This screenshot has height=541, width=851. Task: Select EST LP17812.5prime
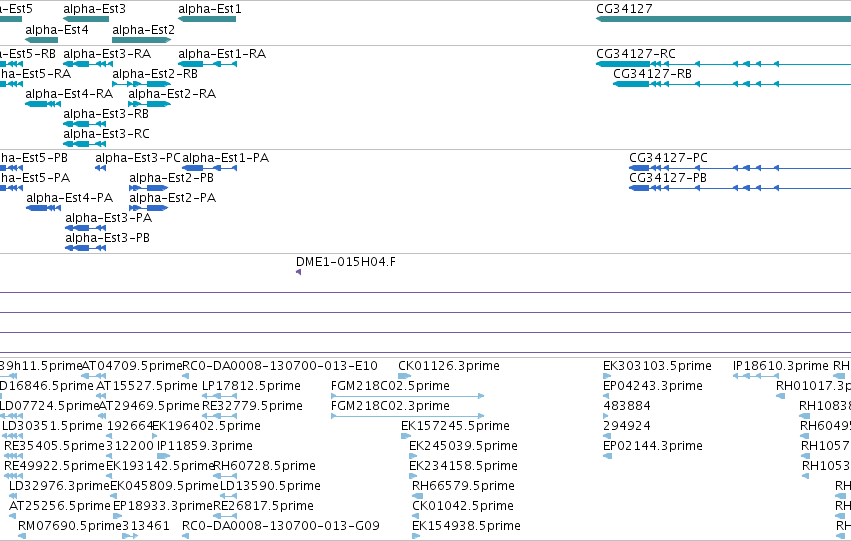tap(251, 386)
